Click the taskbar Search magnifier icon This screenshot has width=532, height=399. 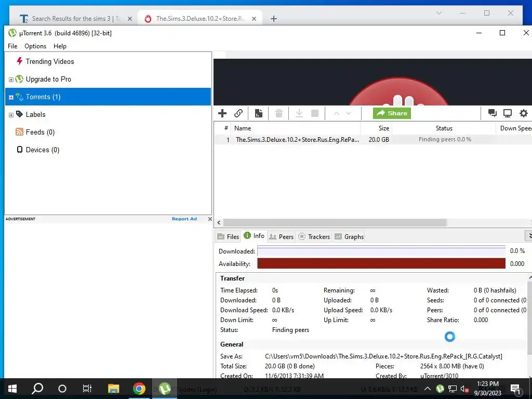37,389
